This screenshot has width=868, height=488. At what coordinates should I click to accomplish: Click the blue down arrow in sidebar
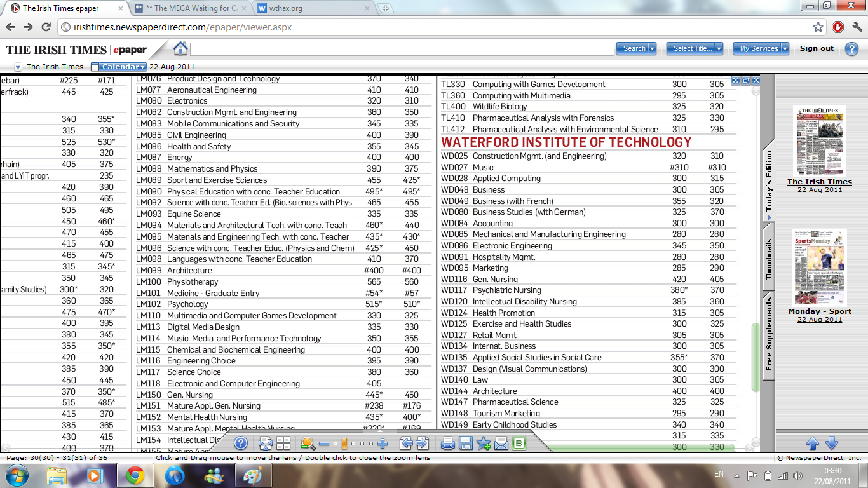pyautogui.click(x=831, y=444)
